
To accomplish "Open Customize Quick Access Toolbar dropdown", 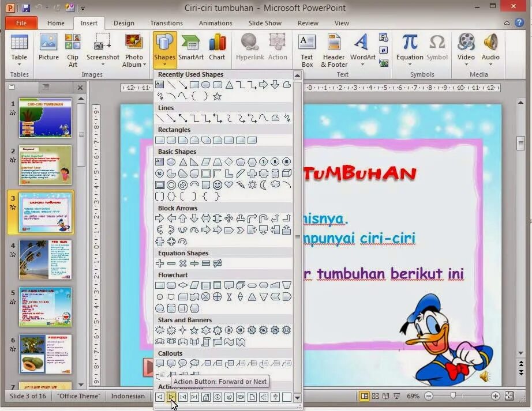I will [x=83, y=8].
